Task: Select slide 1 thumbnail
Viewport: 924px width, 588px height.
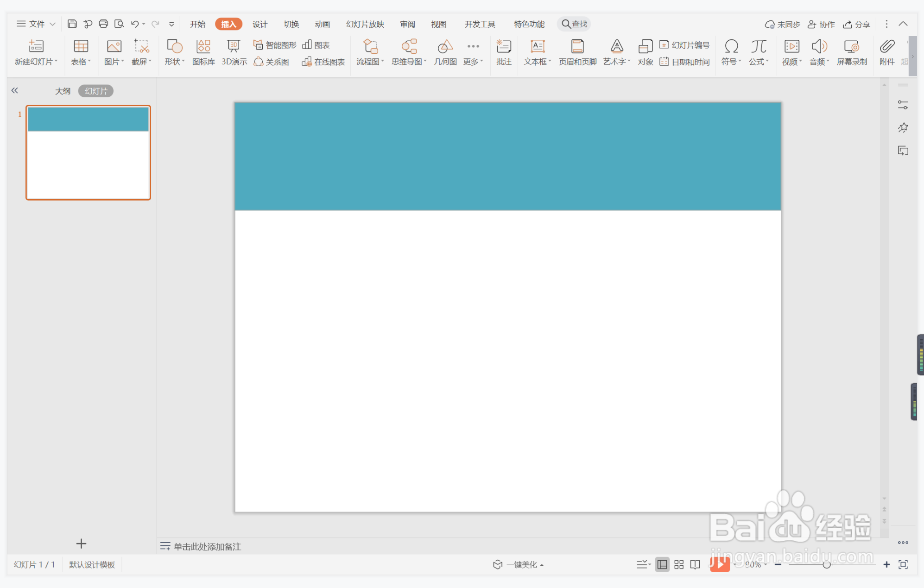Action: (88, 152)
